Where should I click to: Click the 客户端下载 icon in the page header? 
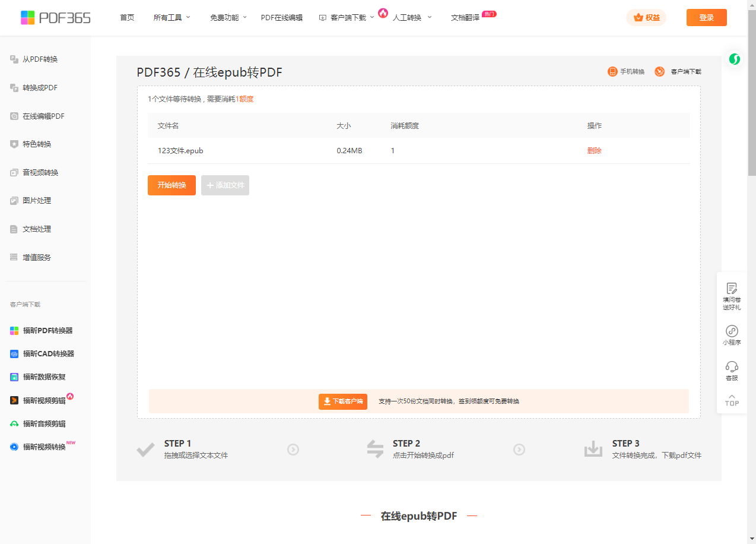click(659, 72)
